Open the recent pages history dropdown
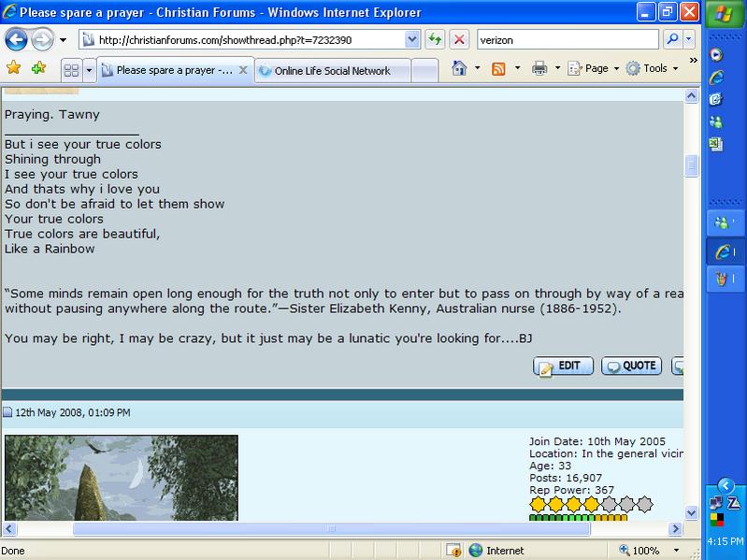The image size is (747, 560). 63,40
